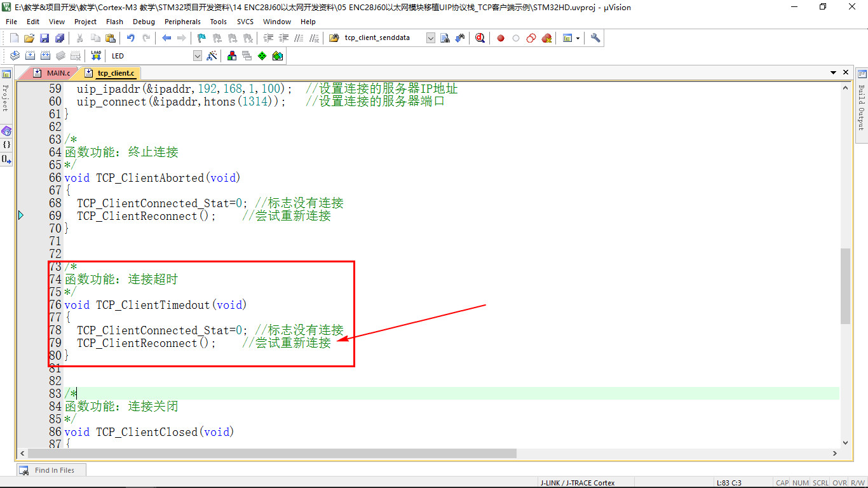This screenshot has height=488, width=868.
Task: Click Manage Run-Time Environment green diamond icon
Action: click(x=262, y=56)
